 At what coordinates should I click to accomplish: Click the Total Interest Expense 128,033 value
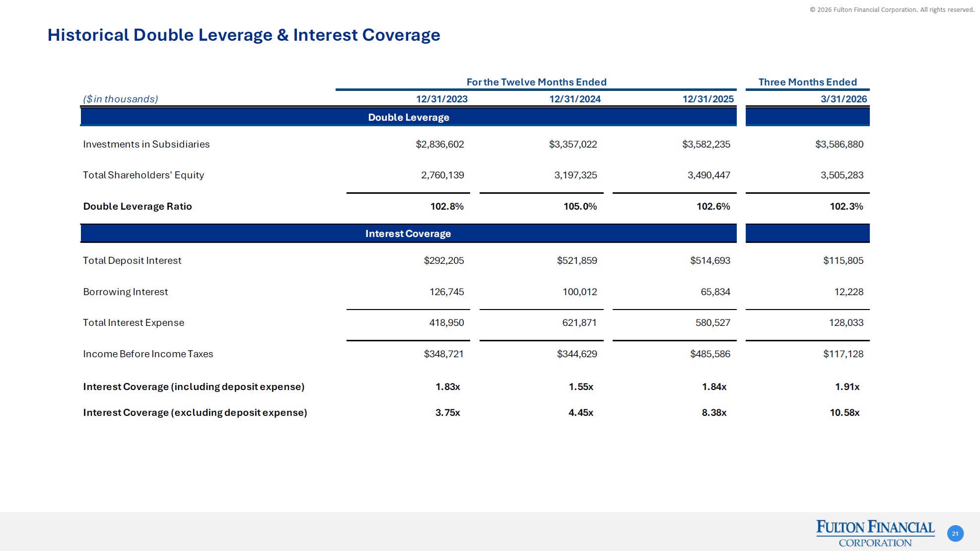click(x=846, y=322)
